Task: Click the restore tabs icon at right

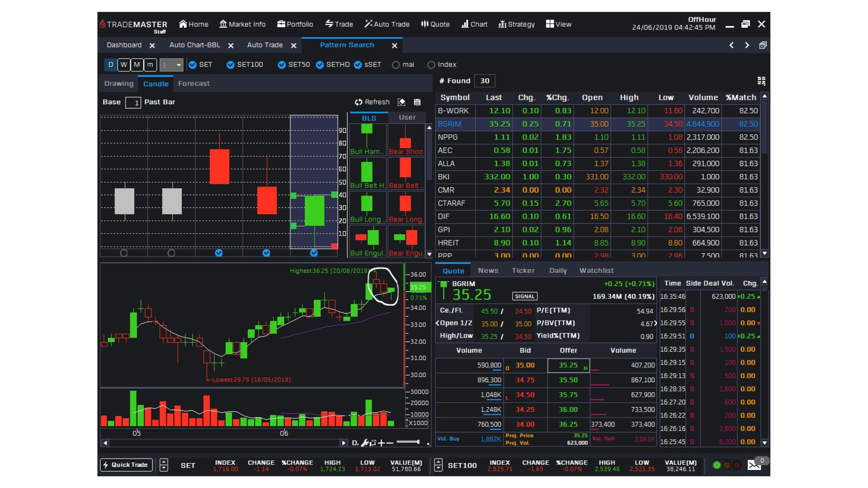Action: 763,45
